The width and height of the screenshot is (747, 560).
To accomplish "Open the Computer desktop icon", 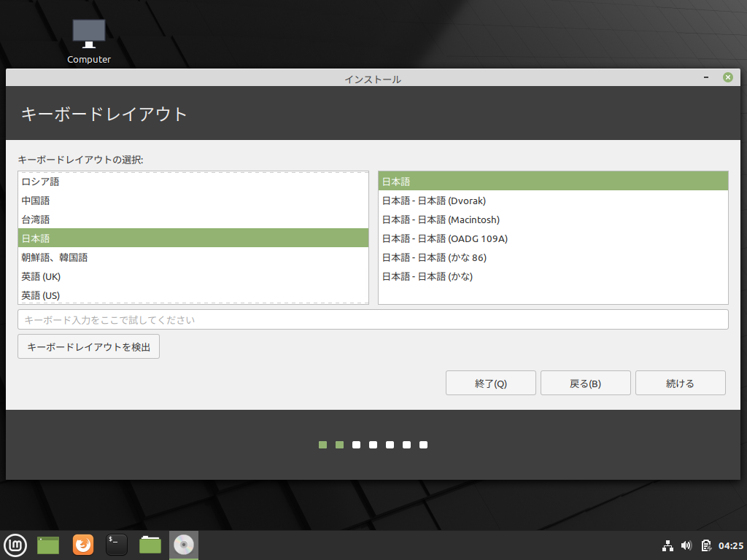I will pyautogui.click(x=88, y=42).
